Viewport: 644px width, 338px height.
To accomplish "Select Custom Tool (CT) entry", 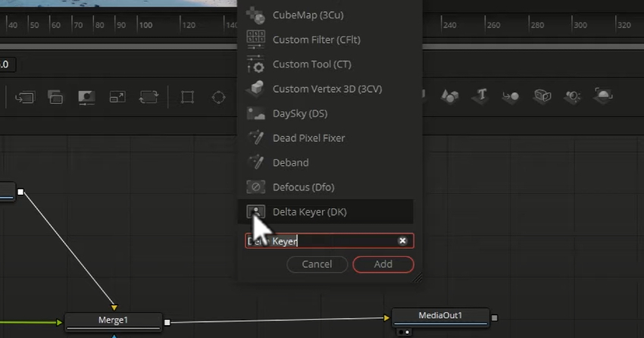I will click(x=312, y=64).
